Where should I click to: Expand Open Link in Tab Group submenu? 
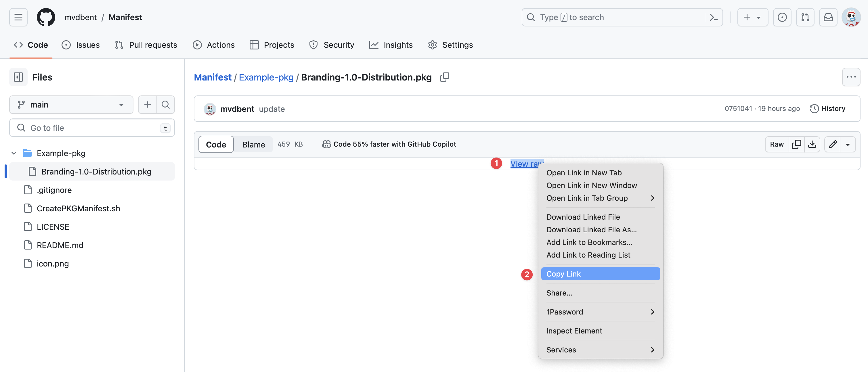click(x=601, y=198)
